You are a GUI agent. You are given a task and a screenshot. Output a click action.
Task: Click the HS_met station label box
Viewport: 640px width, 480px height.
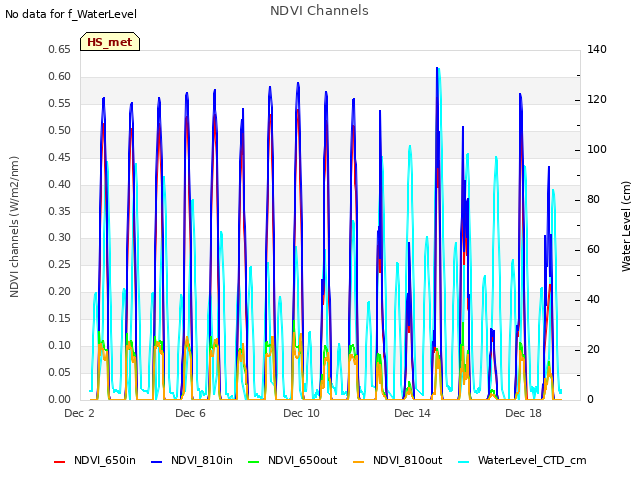point(110,42)
